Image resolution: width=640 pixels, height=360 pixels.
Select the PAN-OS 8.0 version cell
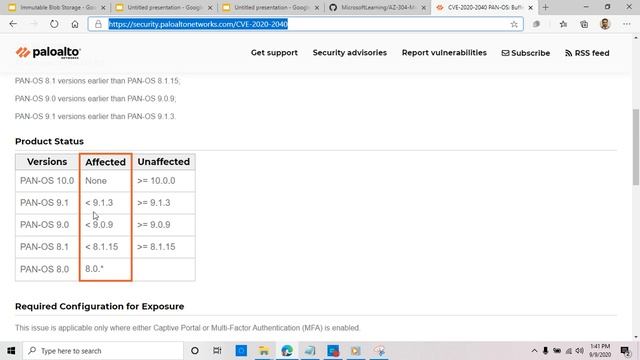click(x=47, y=269)
